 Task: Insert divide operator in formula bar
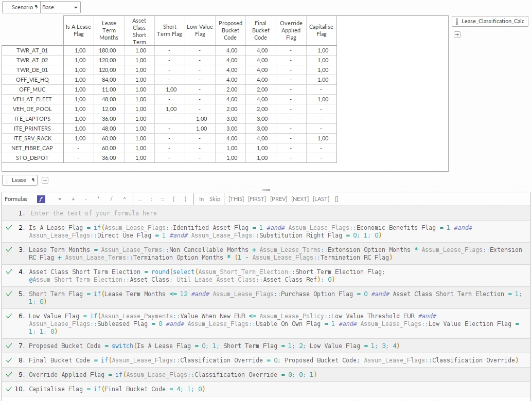tap(111, 199)
